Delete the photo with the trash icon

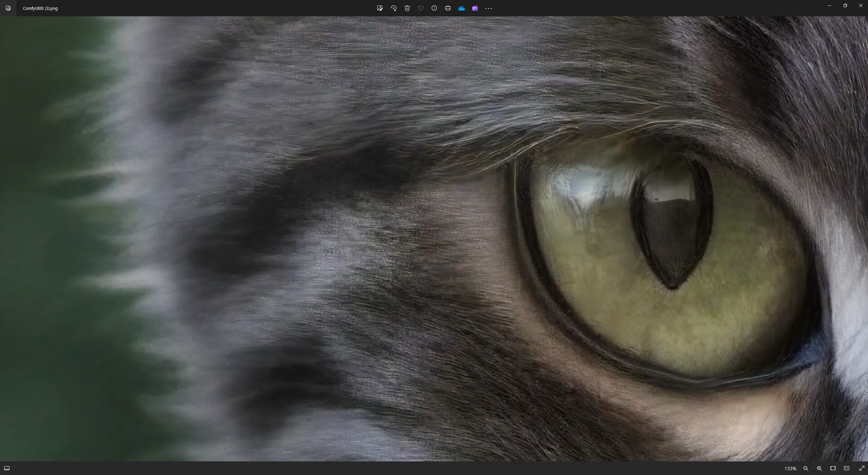(x=407, y=8)
